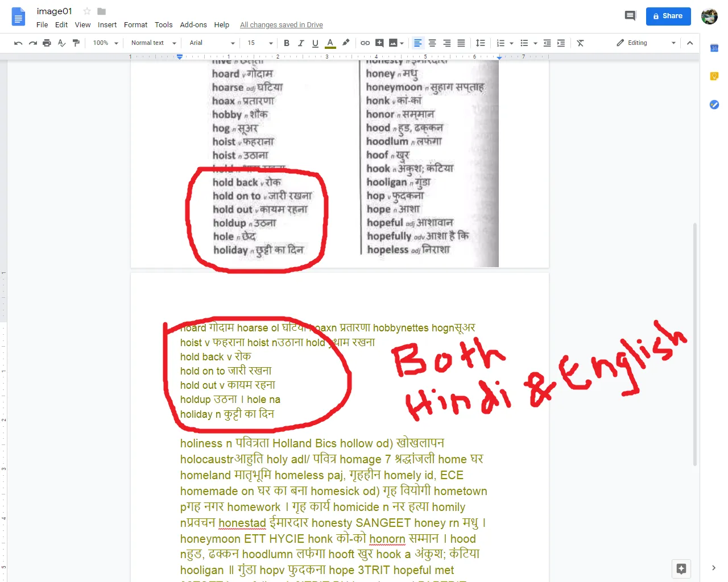Decrease the indent
The height and width of the screenshot is (582, 728).
(x=547, y=43)
